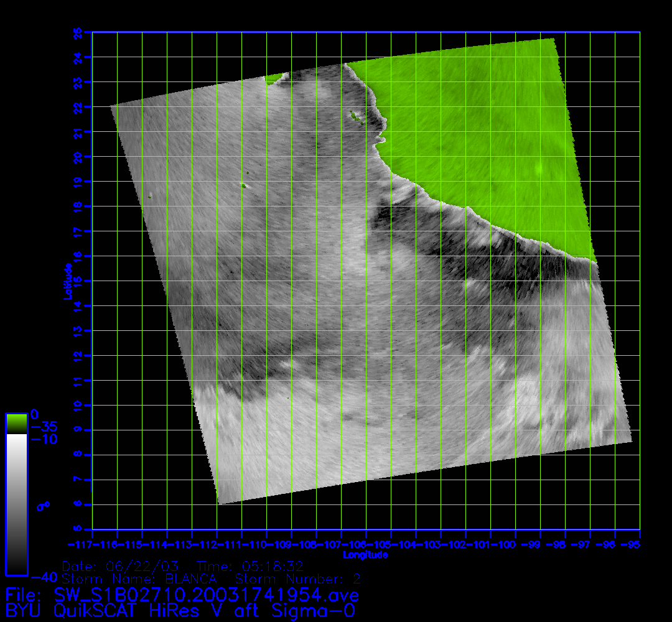
Task: Click the Date 06/22/03 text
Action: coord(121,567)
